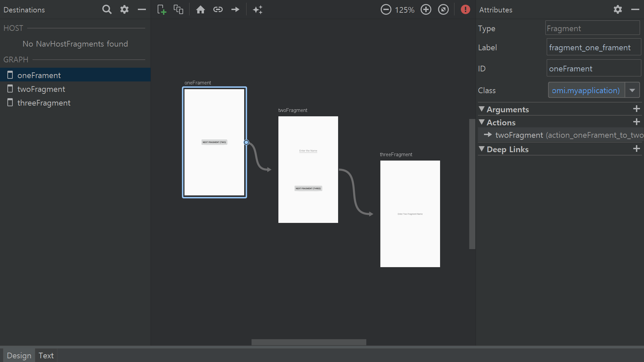Select the twoFragment preview on canvas
The image size is (644, 362).
pyautogui.click(x=308, y=170)
